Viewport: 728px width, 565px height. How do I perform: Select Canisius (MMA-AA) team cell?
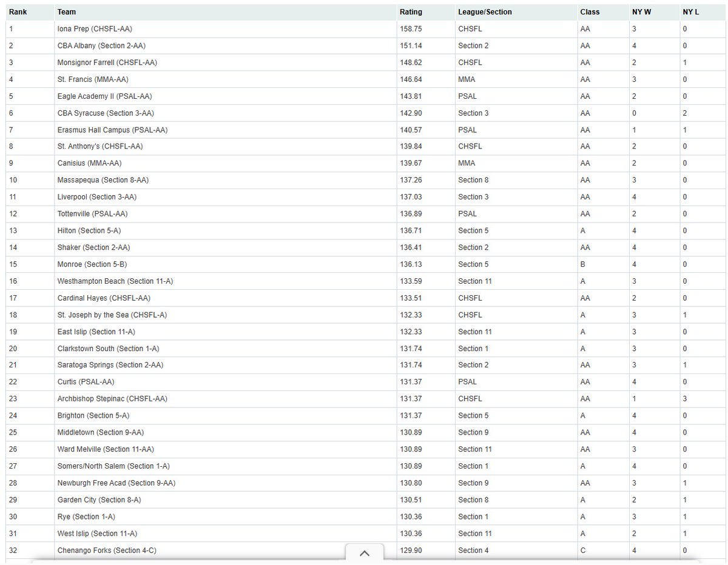pos(224,164)
